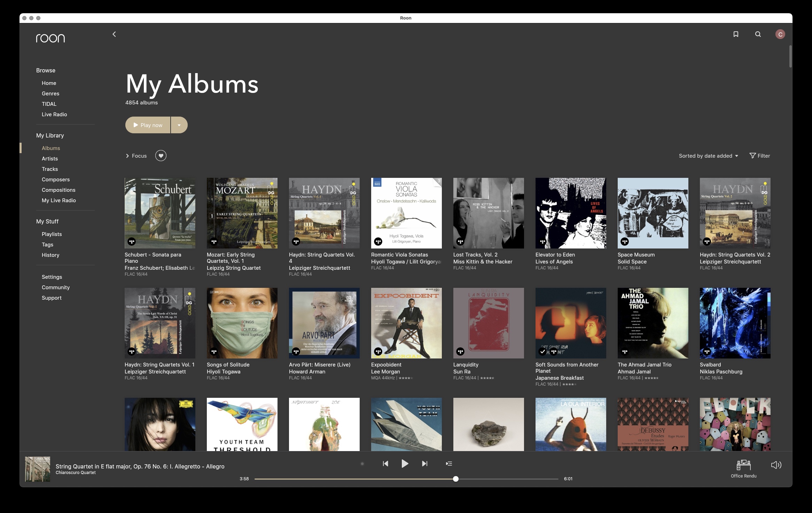Screen dimensions: 812x513
Task: Open the search magnifier icon
Action: (x=758, y=34)
